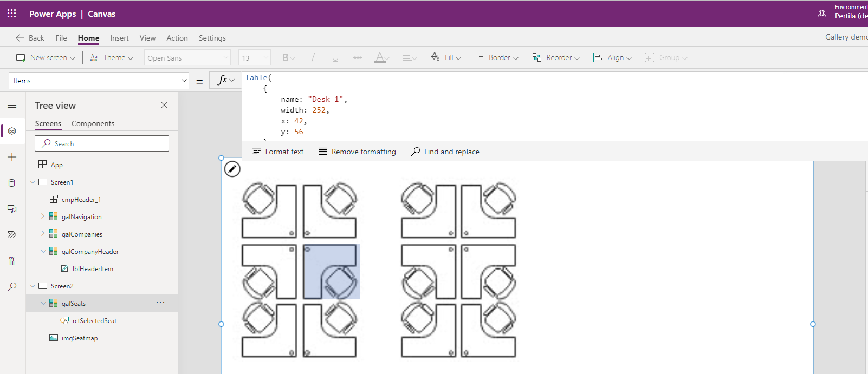Click the Format text button
868x374 pixels.
(277, 152)
